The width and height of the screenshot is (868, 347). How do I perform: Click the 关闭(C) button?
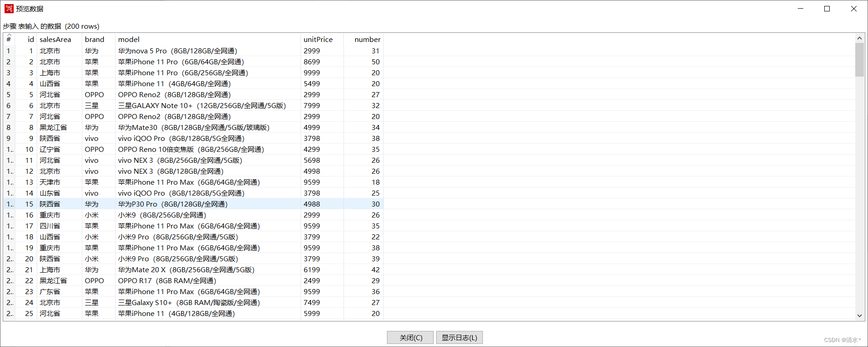click(411, 337)
